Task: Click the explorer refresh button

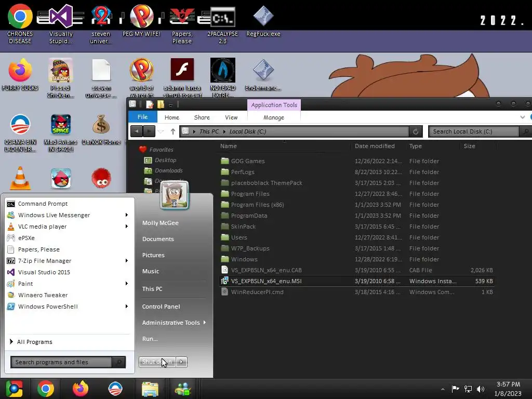Action: tap(415, 131)
